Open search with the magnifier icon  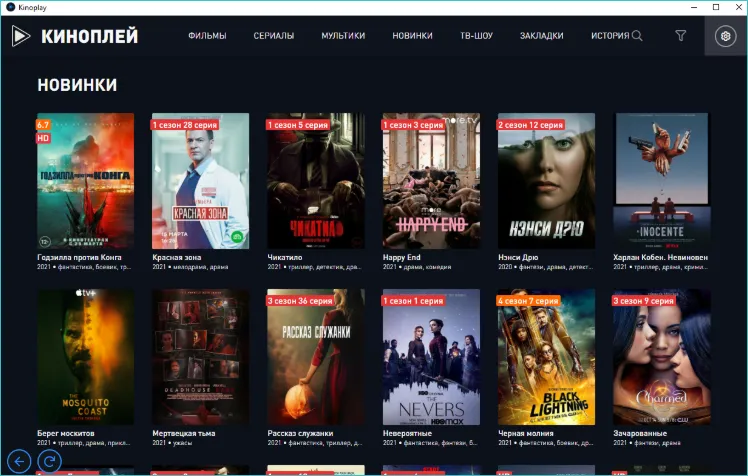coord(637,36)
